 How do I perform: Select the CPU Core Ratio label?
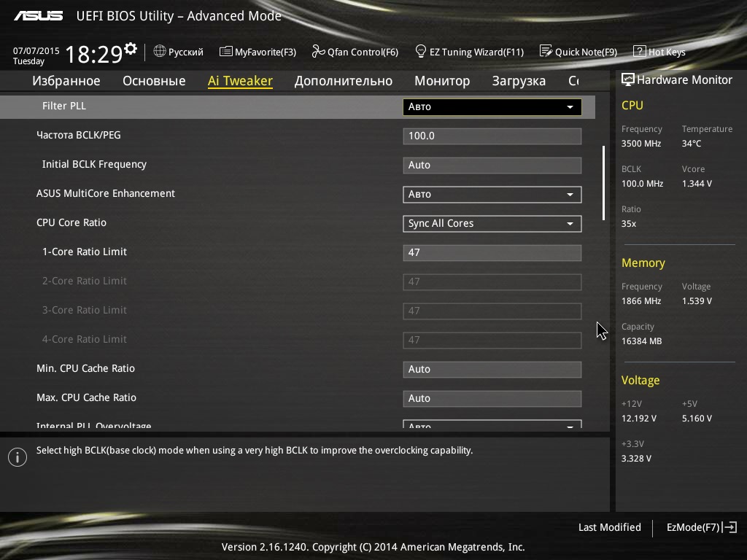[71, 222]
